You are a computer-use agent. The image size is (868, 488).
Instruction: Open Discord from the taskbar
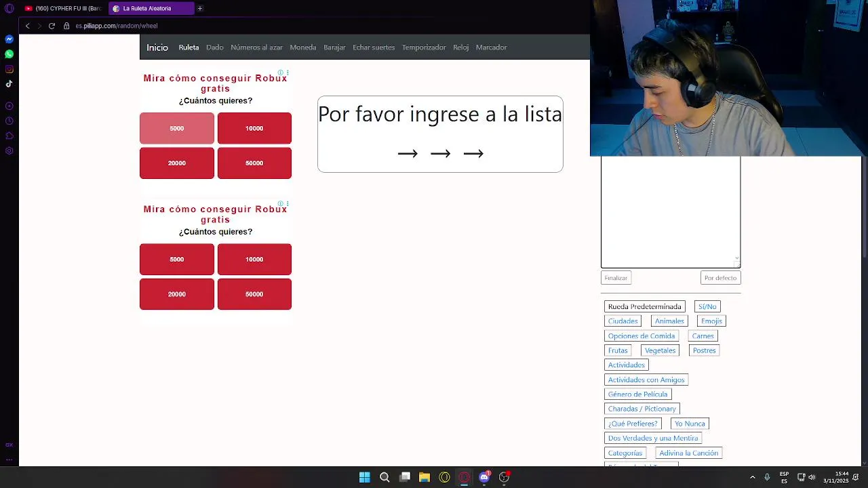[484, 477]
